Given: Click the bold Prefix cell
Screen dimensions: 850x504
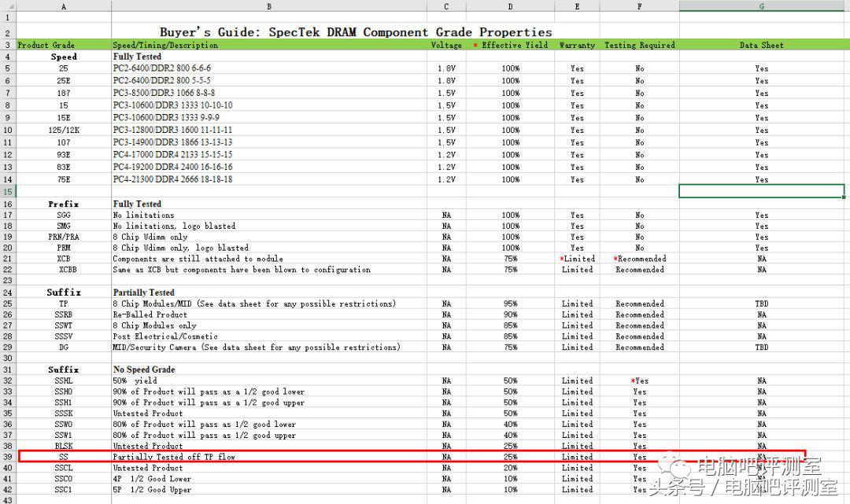Looking at the screenshot, I should click(64, 204).
